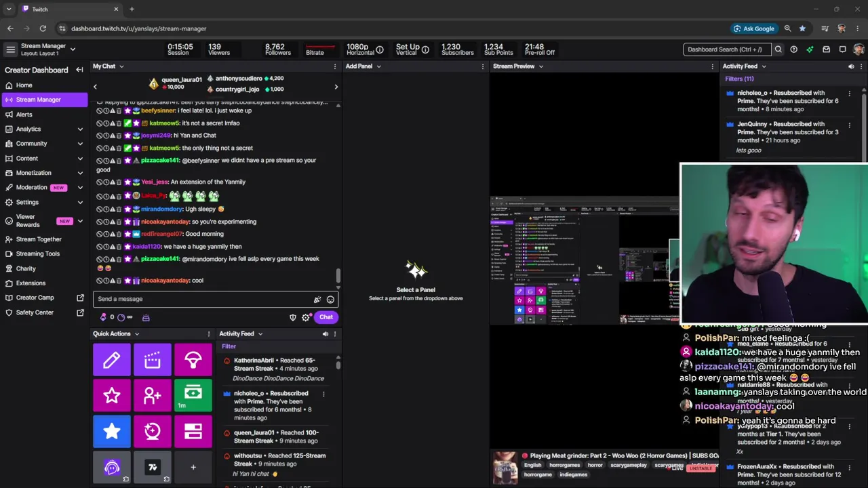This screenshot has height=488, width=868.
Task: Send message with the Chat button
Action: click(326, 317)
